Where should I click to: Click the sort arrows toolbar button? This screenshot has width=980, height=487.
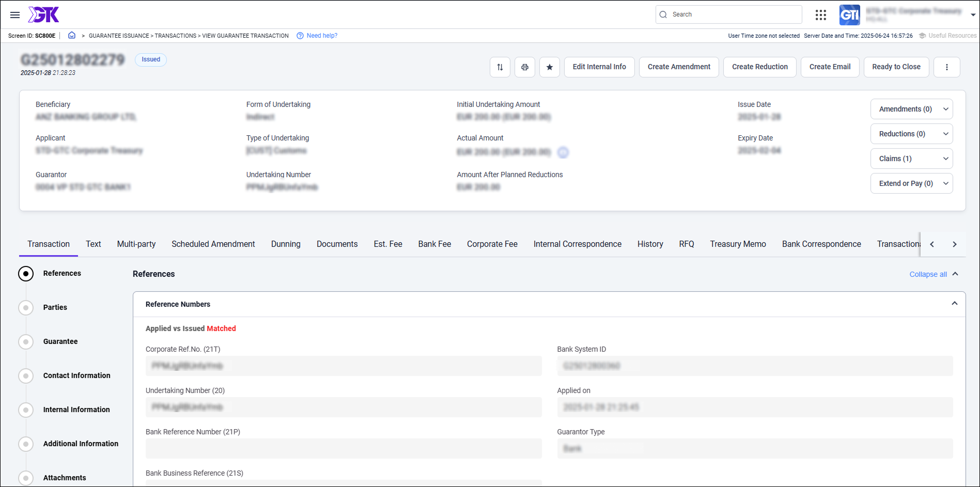(x=500, y=67)
